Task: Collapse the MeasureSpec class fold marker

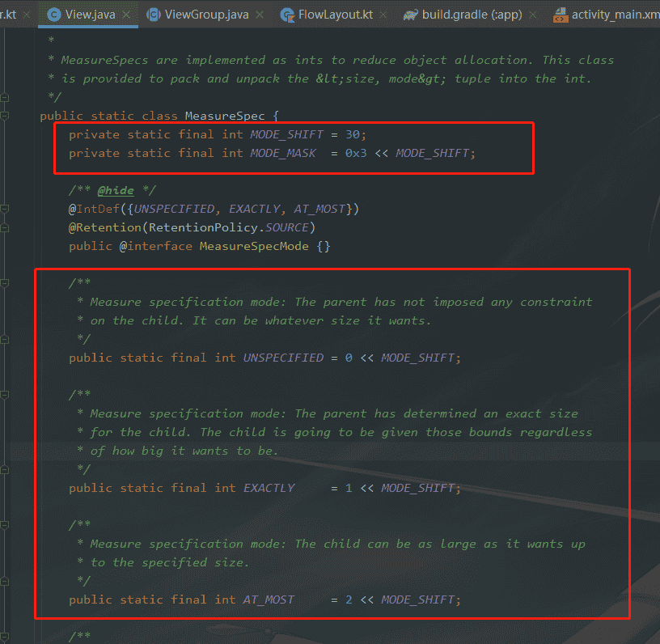Action: 5,116
